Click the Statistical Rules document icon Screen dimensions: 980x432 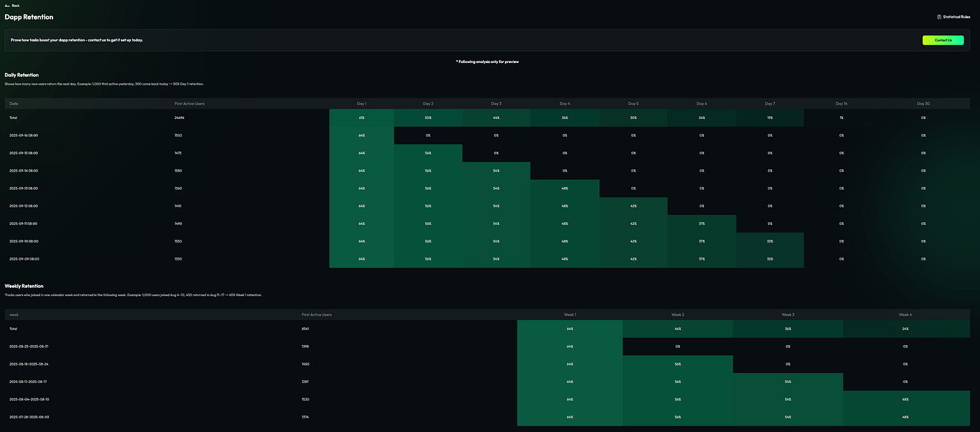[939, 17]
